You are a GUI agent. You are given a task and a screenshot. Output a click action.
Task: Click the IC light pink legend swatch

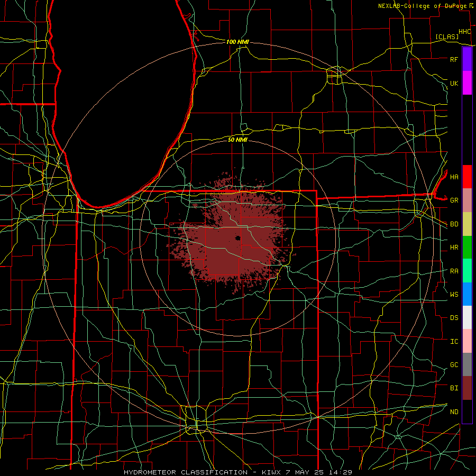pyautogui.click(x=467, y=341)
